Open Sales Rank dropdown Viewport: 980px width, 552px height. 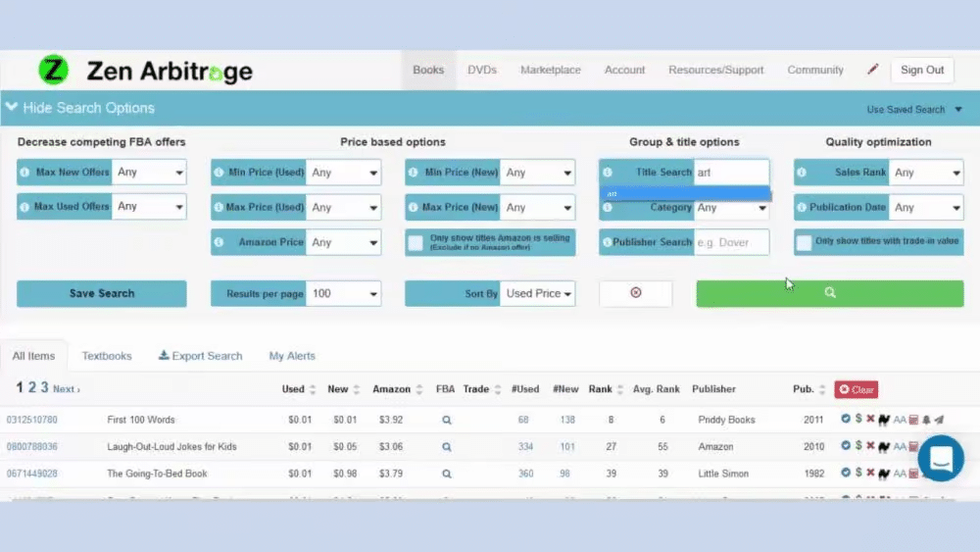[x=926, y=173]
